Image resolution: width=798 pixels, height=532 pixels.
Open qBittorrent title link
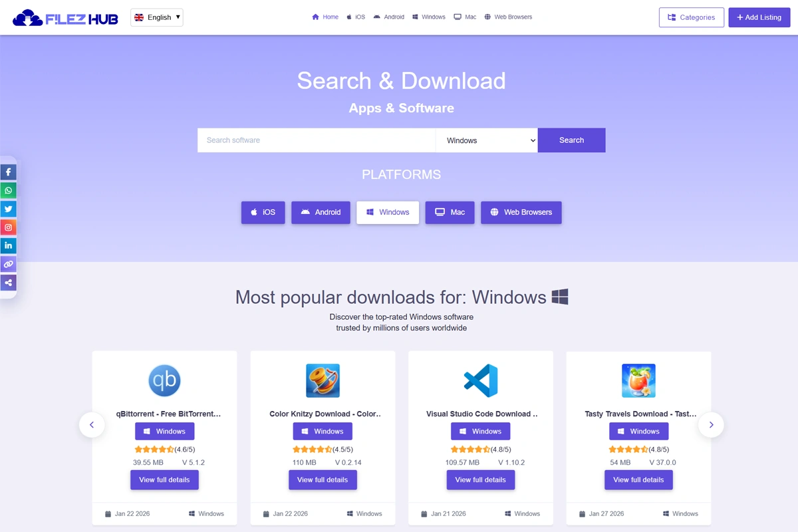pyautogui.click(x=168, y=414)
